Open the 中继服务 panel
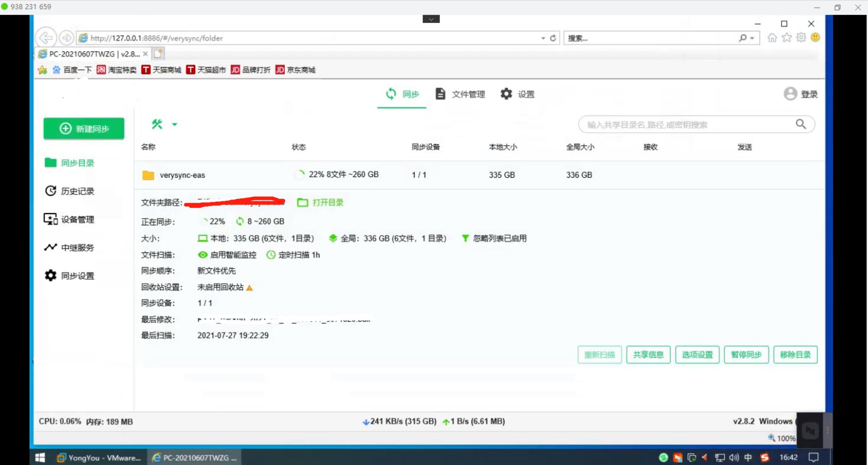Viewport: 868px width, 465px height. pyautogui.click(x=51, y=247)
